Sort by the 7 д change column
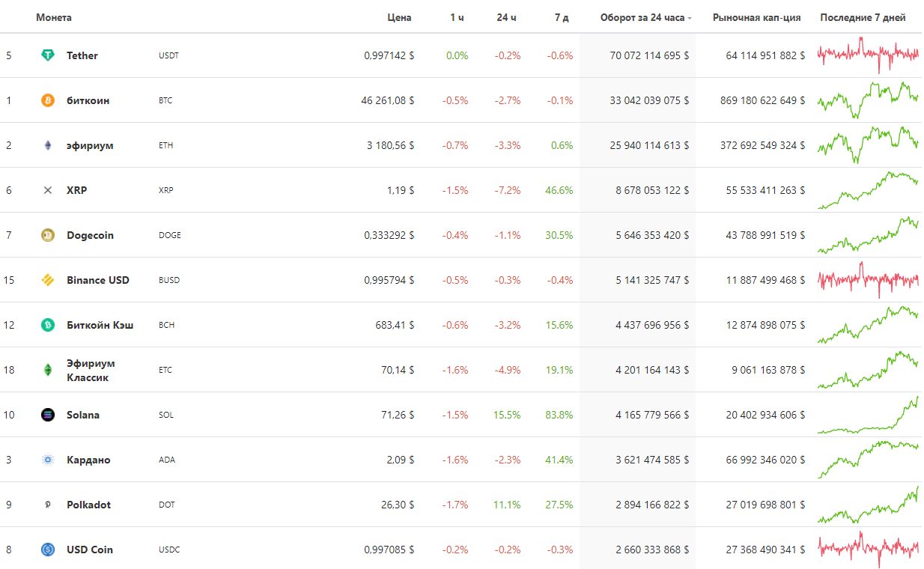924x569 pixels. coord(562,17)
